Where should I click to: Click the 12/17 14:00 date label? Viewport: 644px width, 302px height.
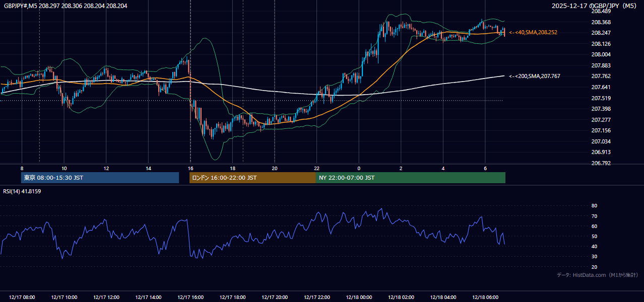(148, 297)
